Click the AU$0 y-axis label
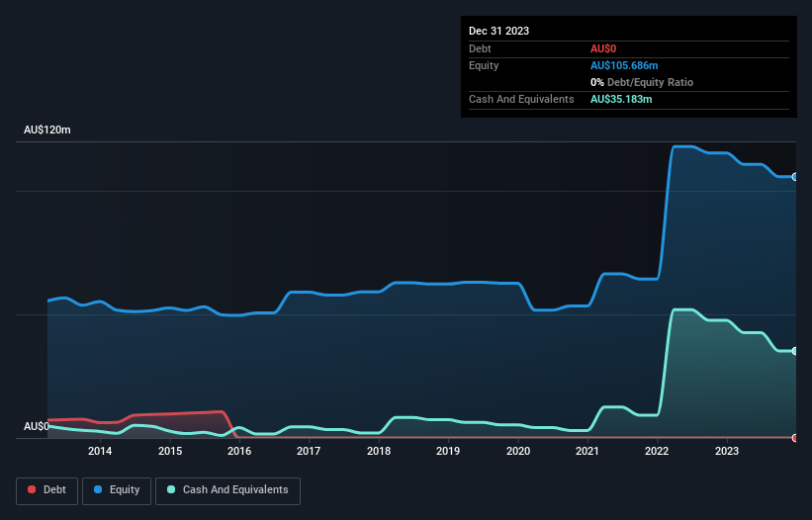 click(37, 426)
